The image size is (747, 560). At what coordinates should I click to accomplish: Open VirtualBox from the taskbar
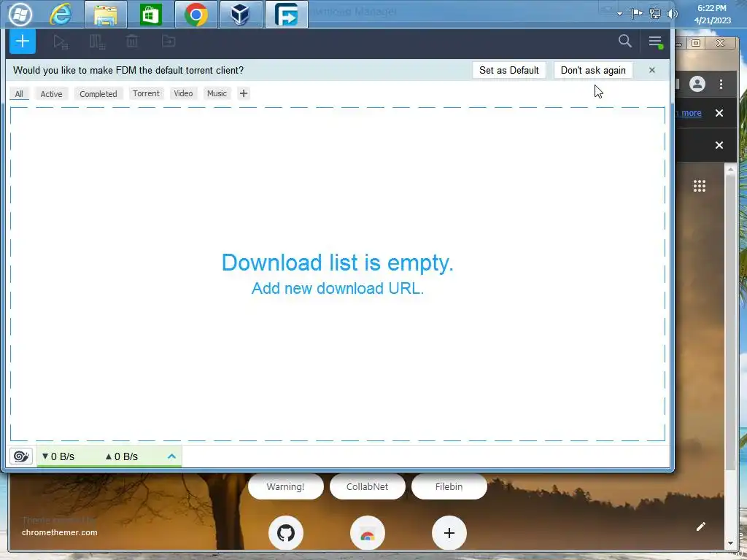click(241, 15)
